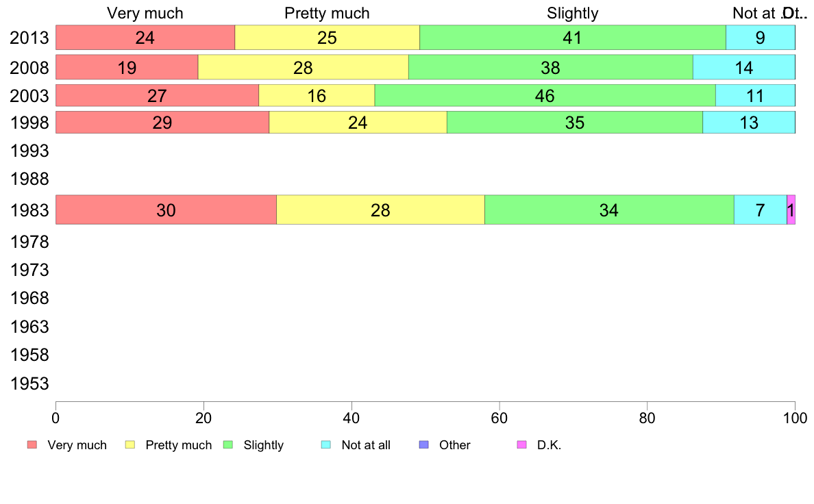Click the blue Other legend swatch
This screenshot has width=814, height=504.
[x=423, y=445]
